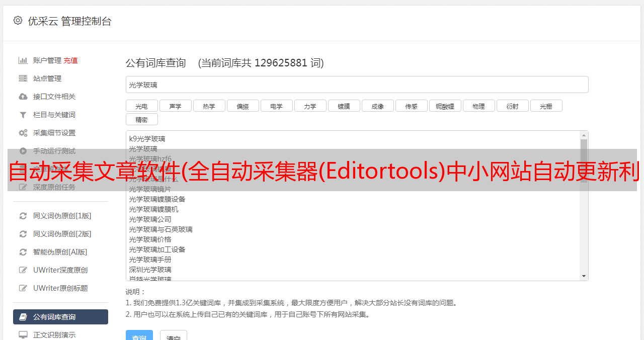Select k9光学玻璃 in the results list
Screen dimensions: 644x340
[x=147, y=139]
